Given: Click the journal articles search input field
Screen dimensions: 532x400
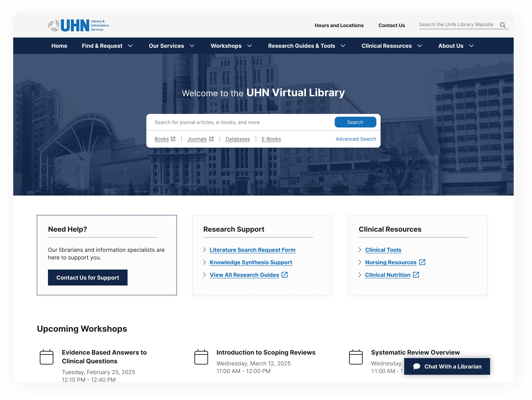Looking at the screenshot, I should [241, 122].
